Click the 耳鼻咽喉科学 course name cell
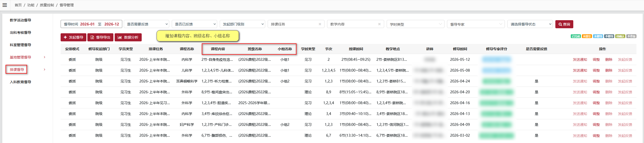The height and width of the screenshot is (143, 644). pos(187,81)
